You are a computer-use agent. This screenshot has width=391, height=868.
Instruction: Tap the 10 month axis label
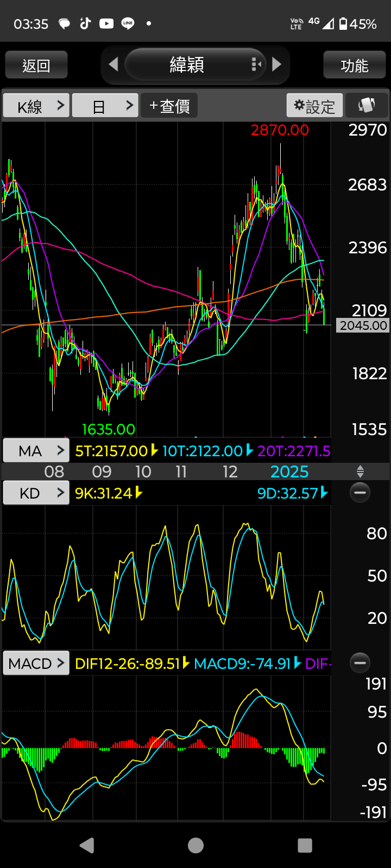(x=143, y=471)
